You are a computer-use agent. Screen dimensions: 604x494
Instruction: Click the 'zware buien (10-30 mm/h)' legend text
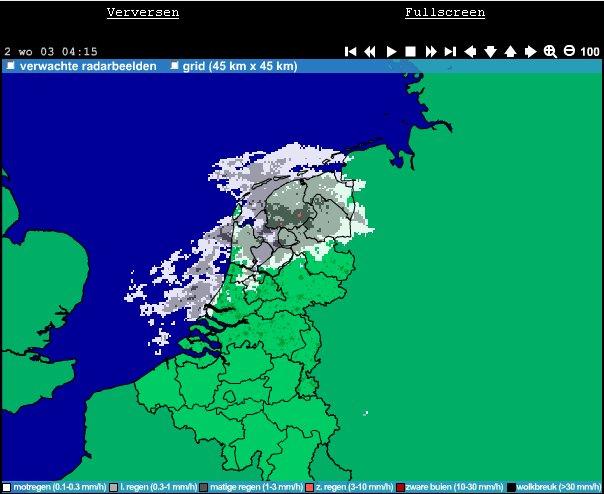[454, 487]
